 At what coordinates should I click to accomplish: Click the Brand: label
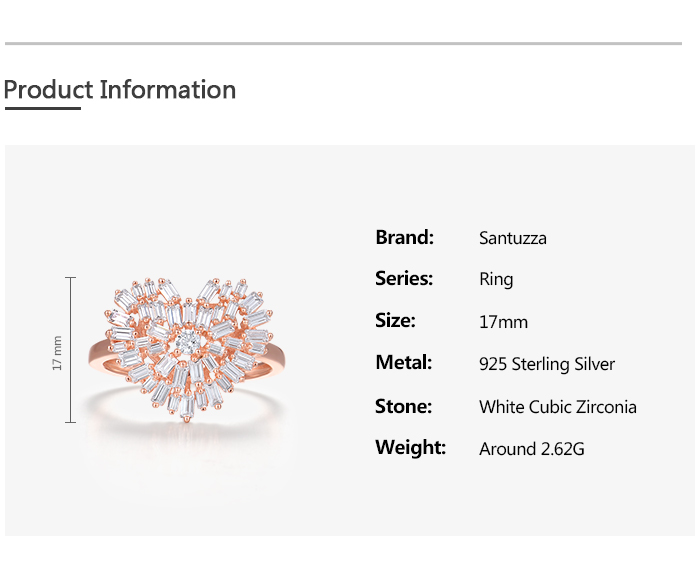(x=404, y=237)
